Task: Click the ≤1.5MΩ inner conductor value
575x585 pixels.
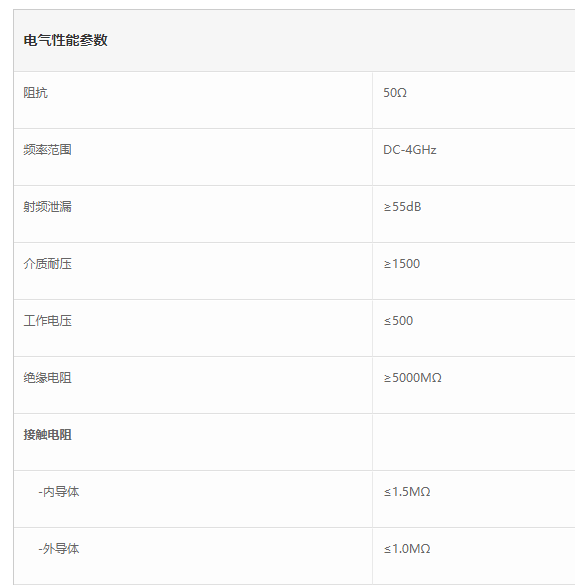Action: click(407, 492)
